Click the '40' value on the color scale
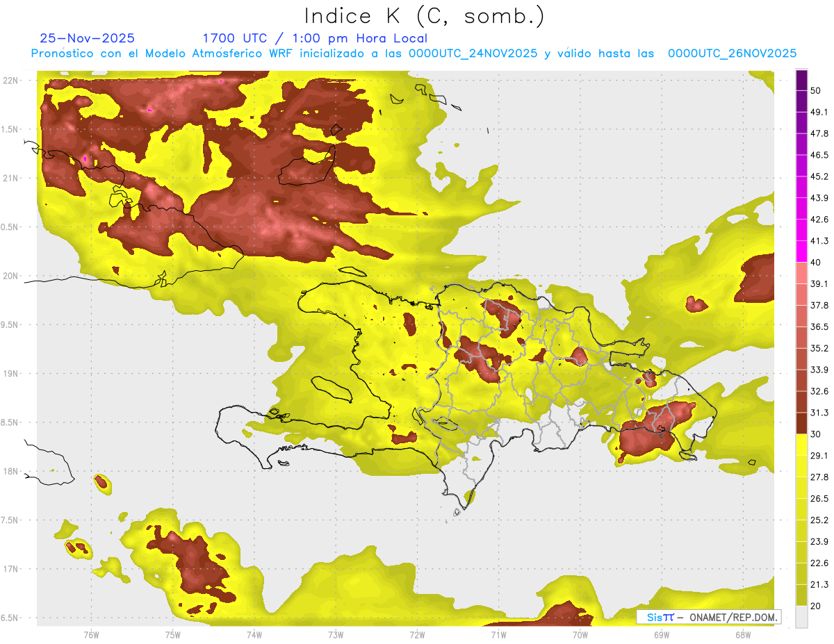 [x=816, y=263]
